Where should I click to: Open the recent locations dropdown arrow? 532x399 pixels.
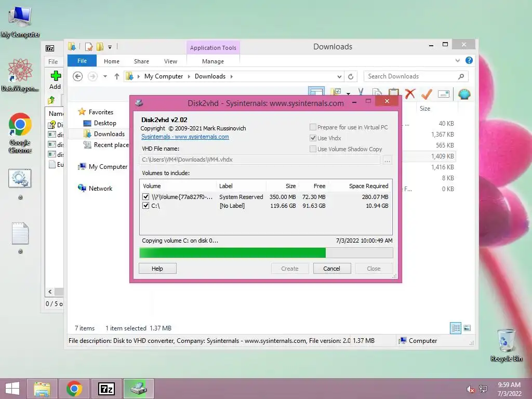pyautogui.click(x=105, y=76)
